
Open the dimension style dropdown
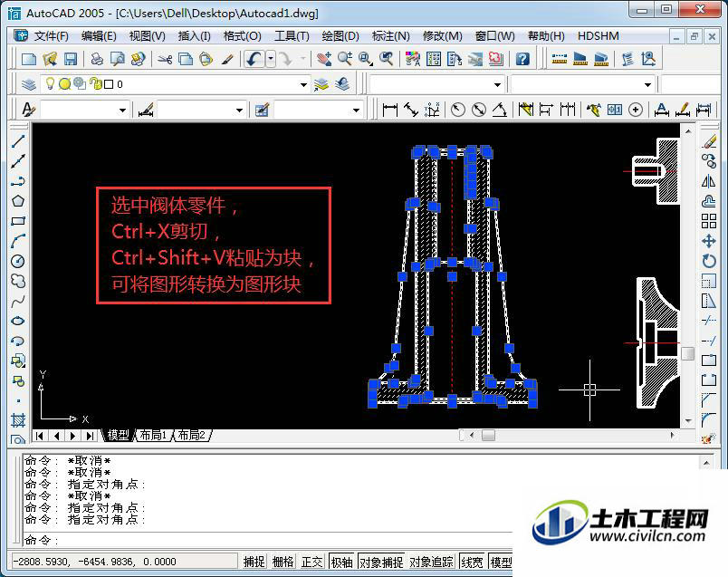coord(239,111)
